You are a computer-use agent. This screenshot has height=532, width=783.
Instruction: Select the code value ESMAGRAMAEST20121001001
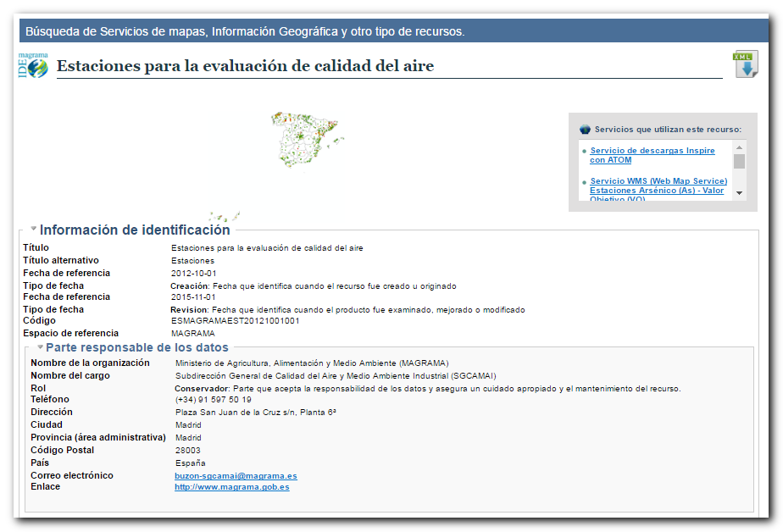[236, 321]
